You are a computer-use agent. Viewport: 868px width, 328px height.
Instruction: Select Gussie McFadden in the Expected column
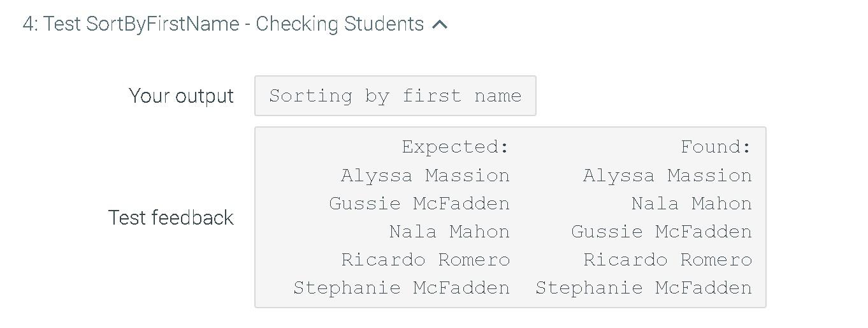419,204
